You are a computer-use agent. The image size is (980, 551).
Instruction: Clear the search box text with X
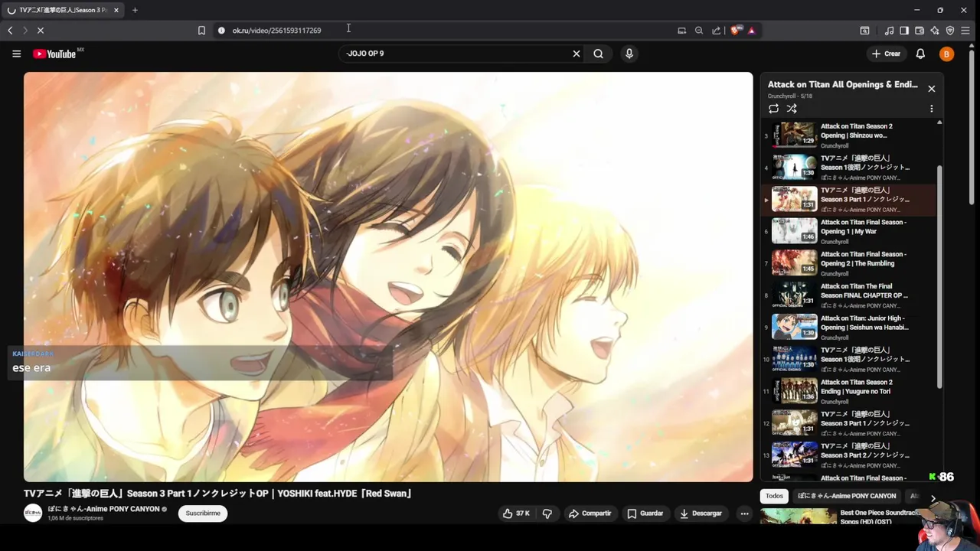pyautogui.click(x=577, y=54)
